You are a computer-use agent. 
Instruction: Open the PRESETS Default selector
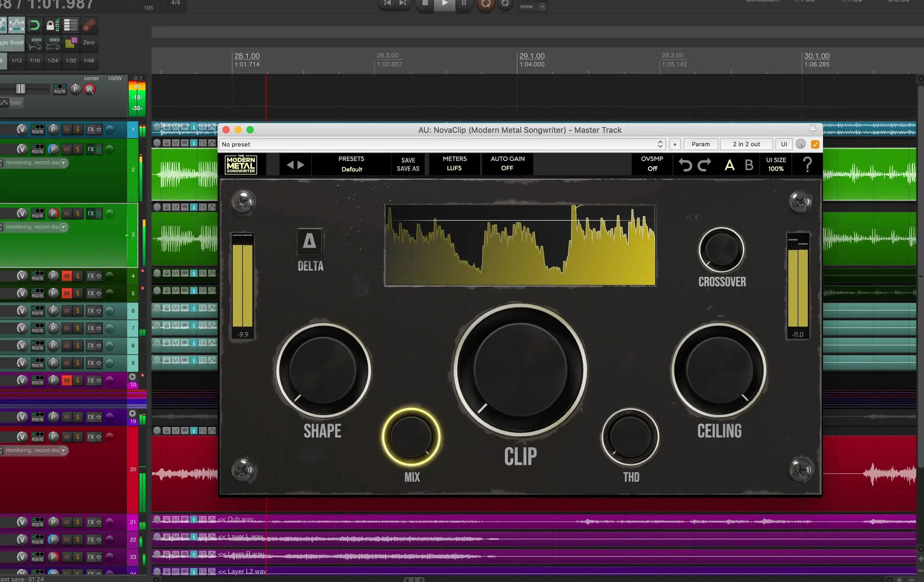pos(351,164)
